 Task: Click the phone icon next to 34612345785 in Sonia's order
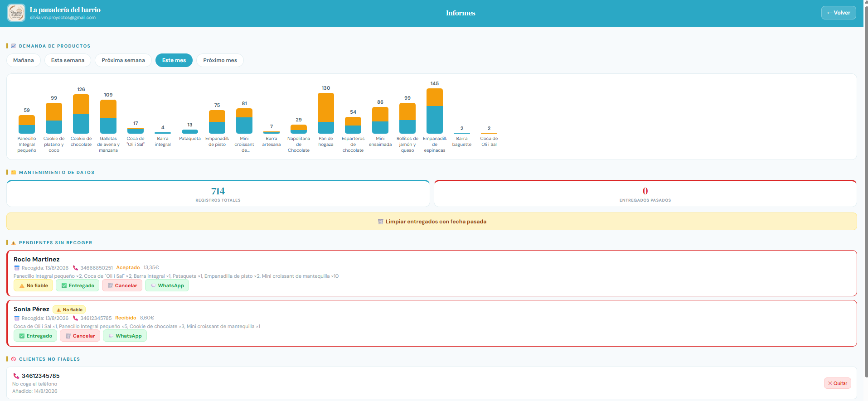click(76, 318)
